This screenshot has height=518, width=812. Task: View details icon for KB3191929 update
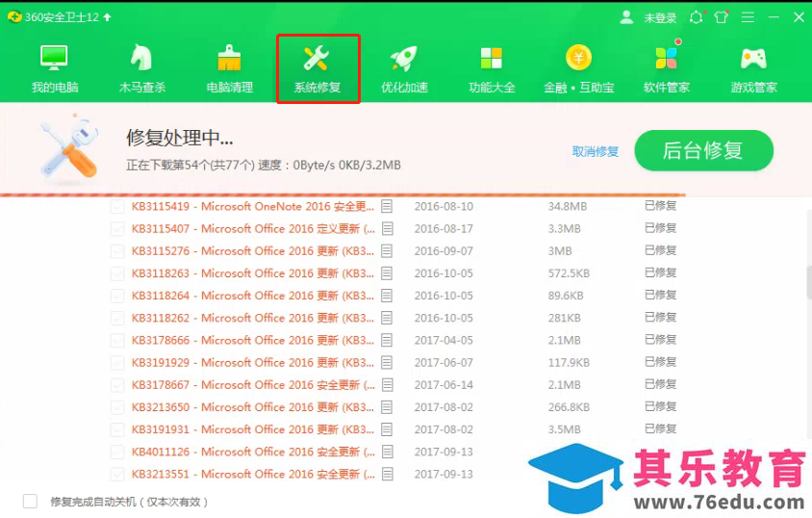pos(387,362)
